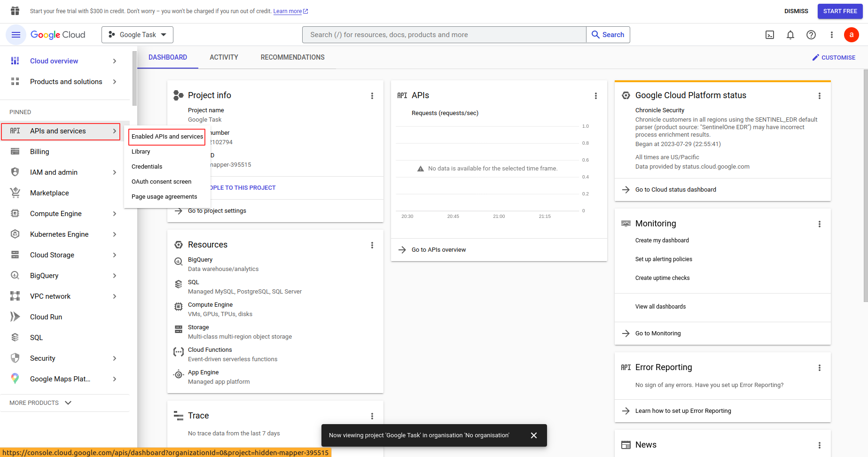Open the notifications bell
868x457 pixels.
[790, 35]
